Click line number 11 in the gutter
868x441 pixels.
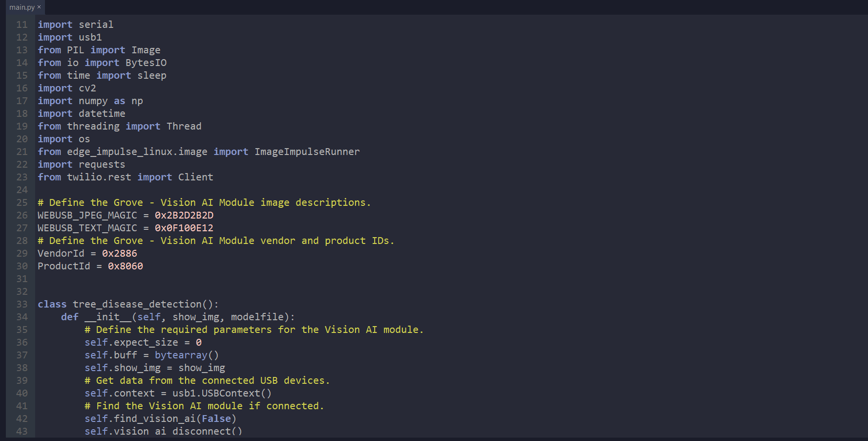[x=22, y=24]
